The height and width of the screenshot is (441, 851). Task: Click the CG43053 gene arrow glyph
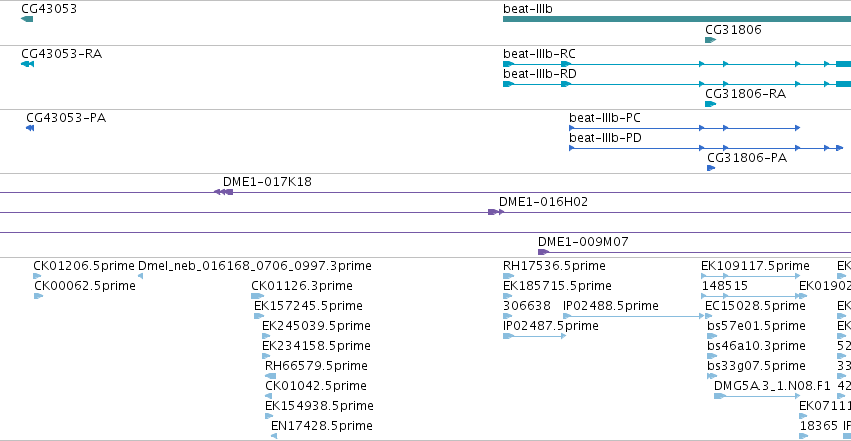tap(27, 19)
